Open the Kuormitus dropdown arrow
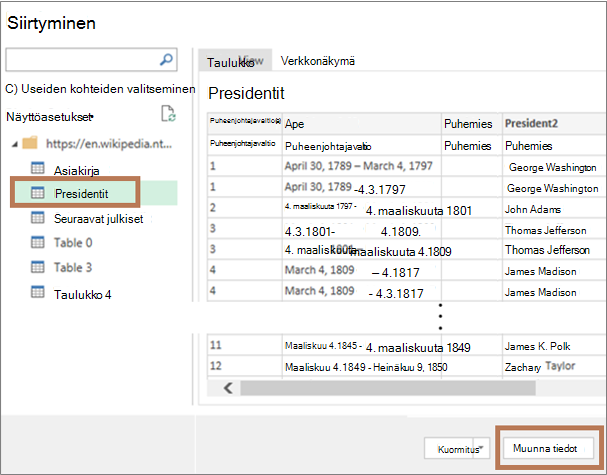This screenshot has height=475, width=607. point(481,448)
